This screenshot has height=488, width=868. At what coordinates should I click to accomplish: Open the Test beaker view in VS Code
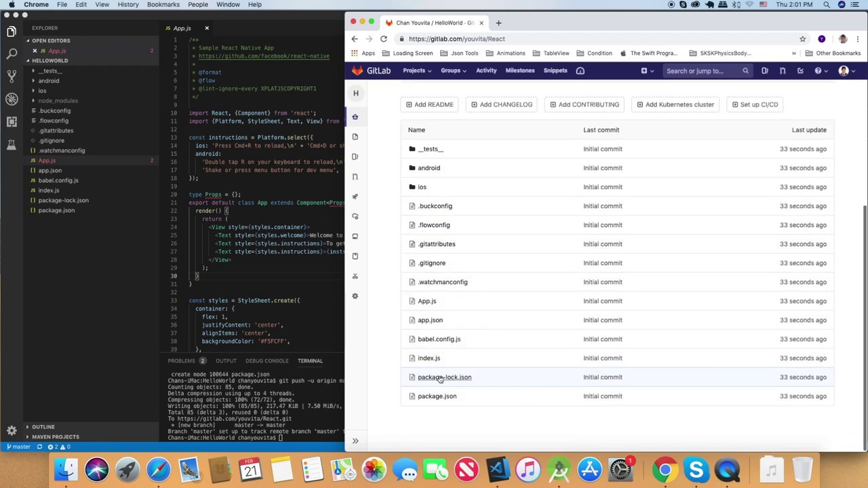pos(12,144)
